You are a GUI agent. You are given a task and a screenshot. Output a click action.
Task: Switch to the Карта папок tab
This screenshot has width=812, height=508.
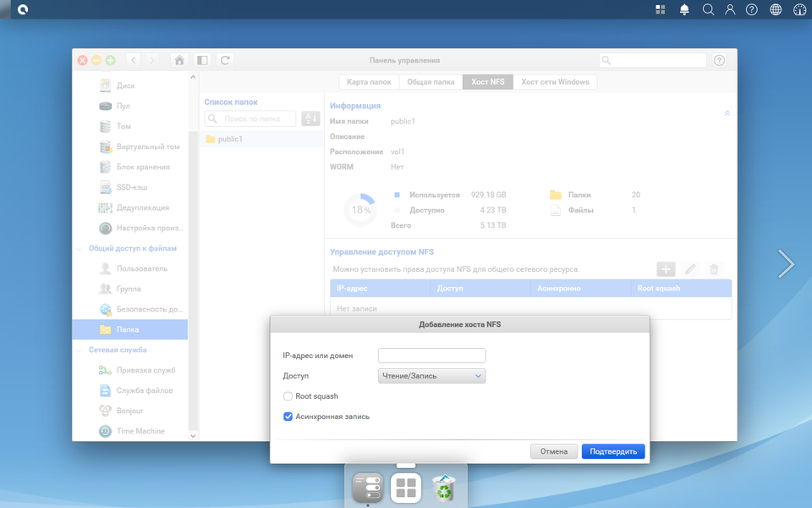click(x=369, y=82)
